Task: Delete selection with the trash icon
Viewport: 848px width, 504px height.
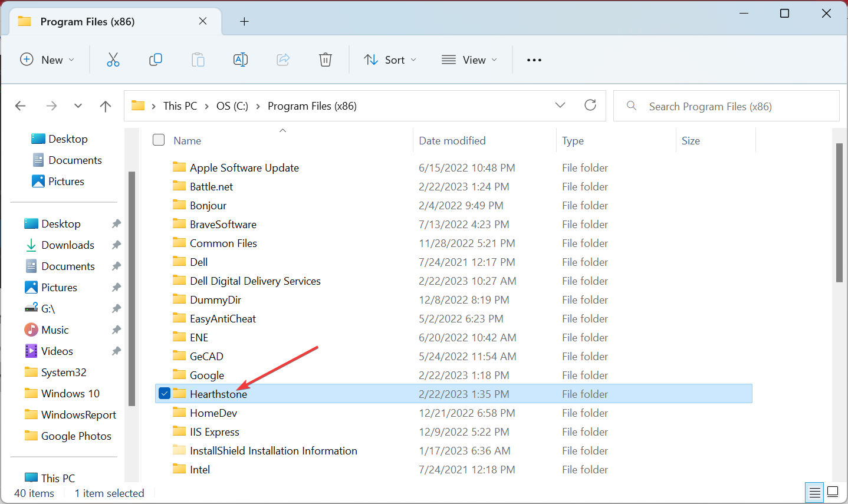Action: 326,60
